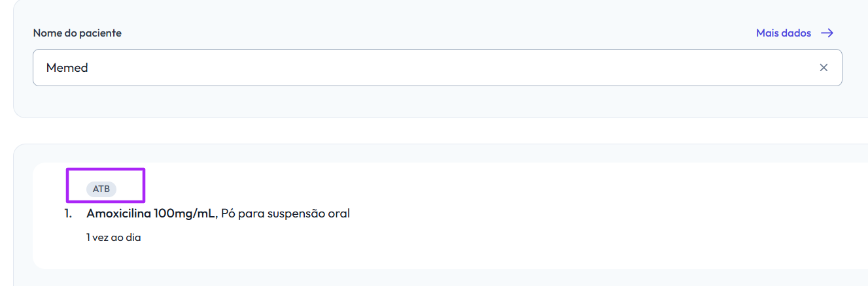Edit the 1 vez ao dia posology
This screenshot has width=868, height=286.
click(x=114, y=238)
